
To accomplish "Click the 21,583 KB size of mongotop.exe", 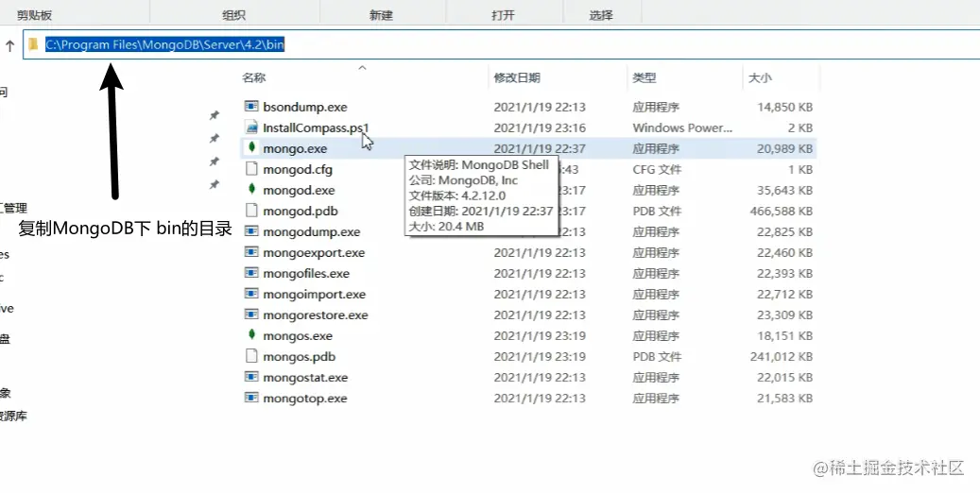I will (x=785, y=398).
